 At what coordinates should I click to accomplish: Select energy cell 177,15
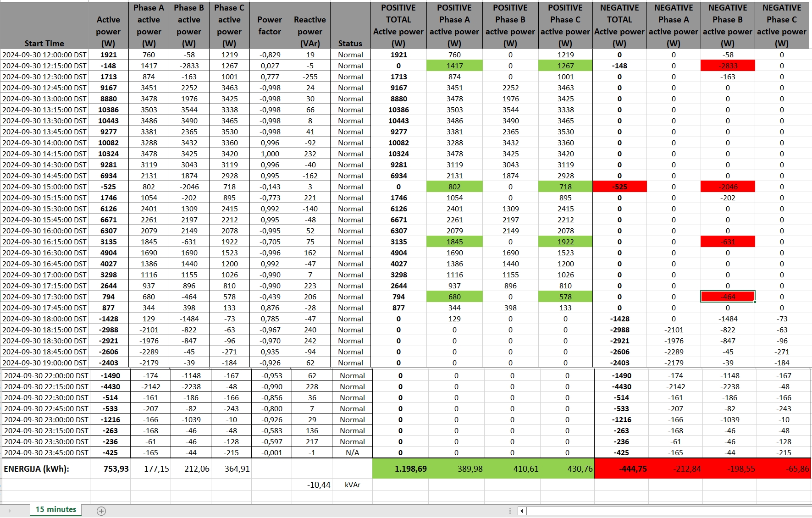tap(151, 468)
